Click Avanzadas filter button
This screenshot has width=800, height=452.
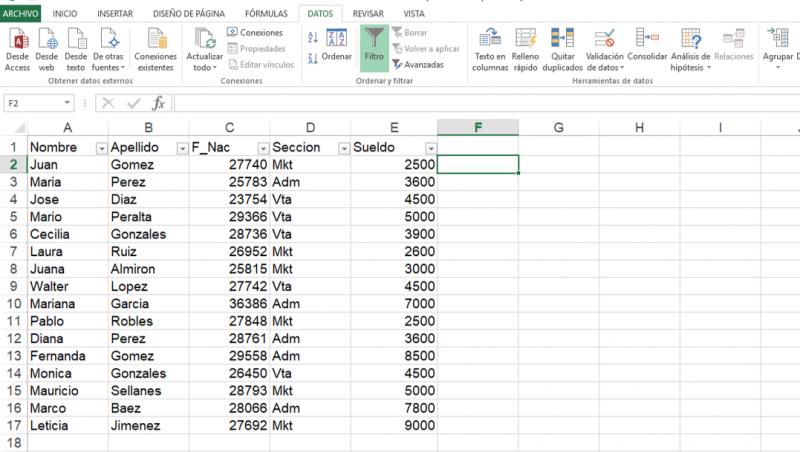[418, 65]
